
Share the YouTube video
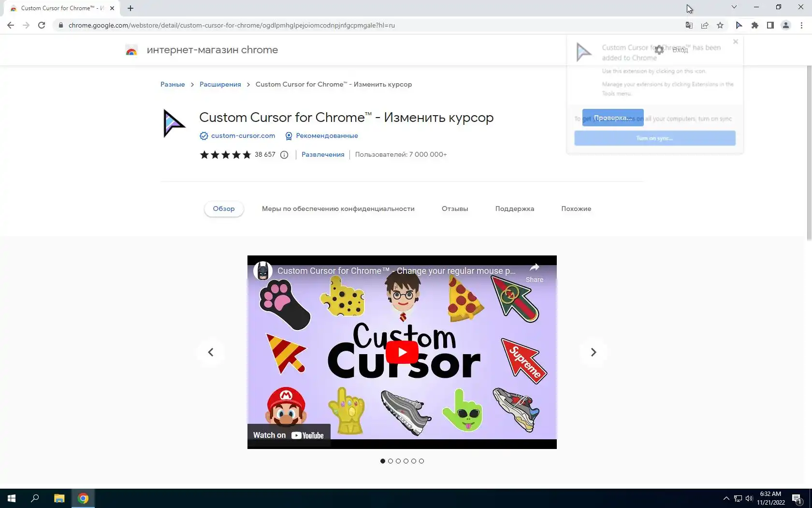[535, 272]
